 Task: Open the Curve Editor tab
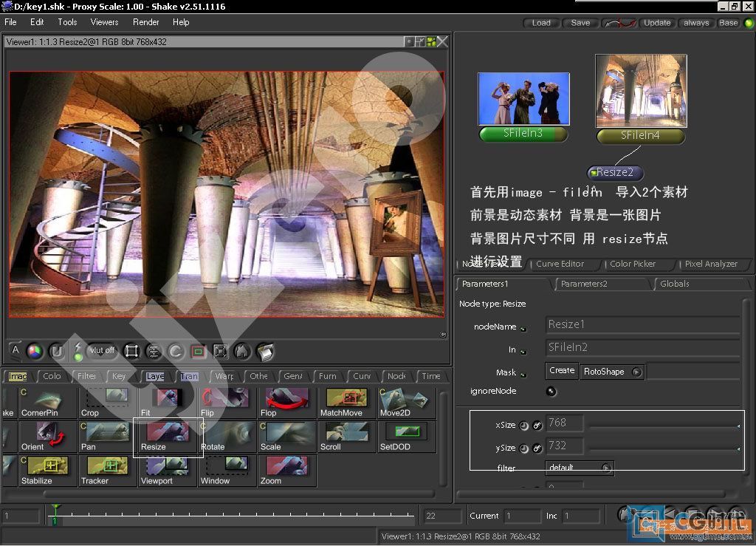560,264
